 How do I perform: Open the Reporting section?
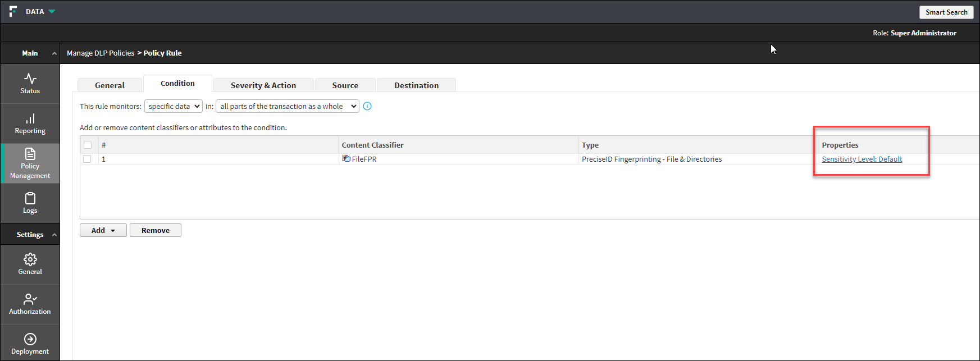click(x=30, y=124)
